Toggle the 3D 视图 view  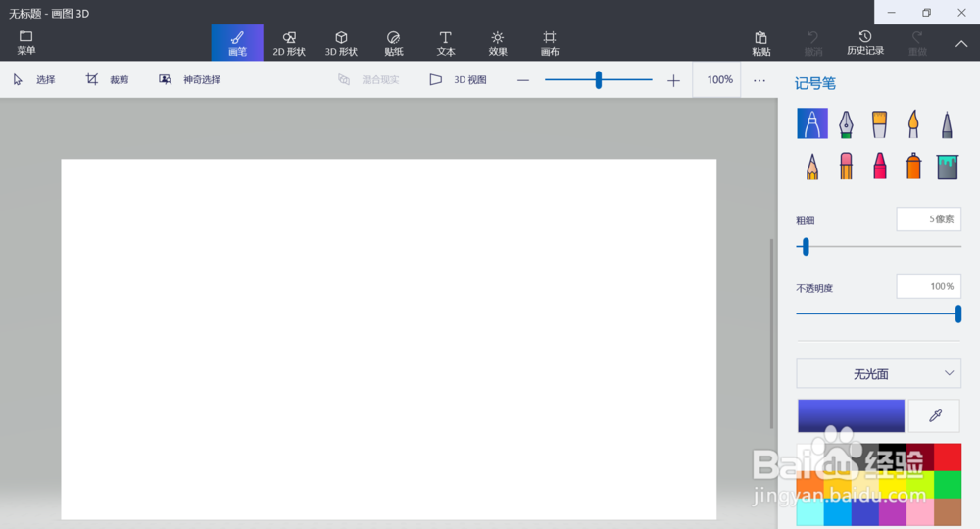[458, 80]
